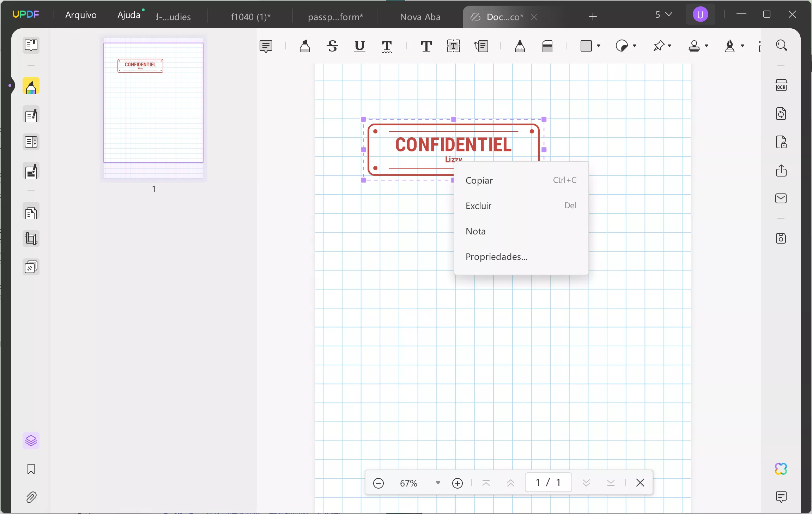
Task: Select Propriedades... in the context menu
Action: (496, 257)
